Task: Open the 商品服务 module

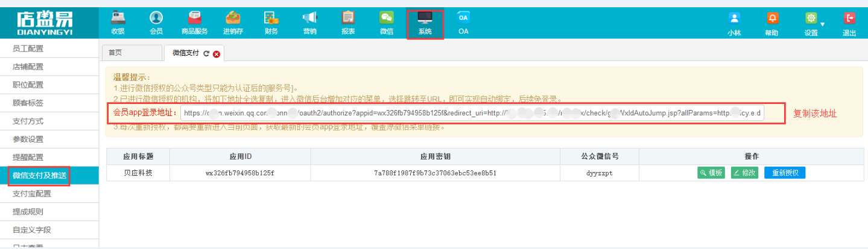Action: (x=194, y=24)
